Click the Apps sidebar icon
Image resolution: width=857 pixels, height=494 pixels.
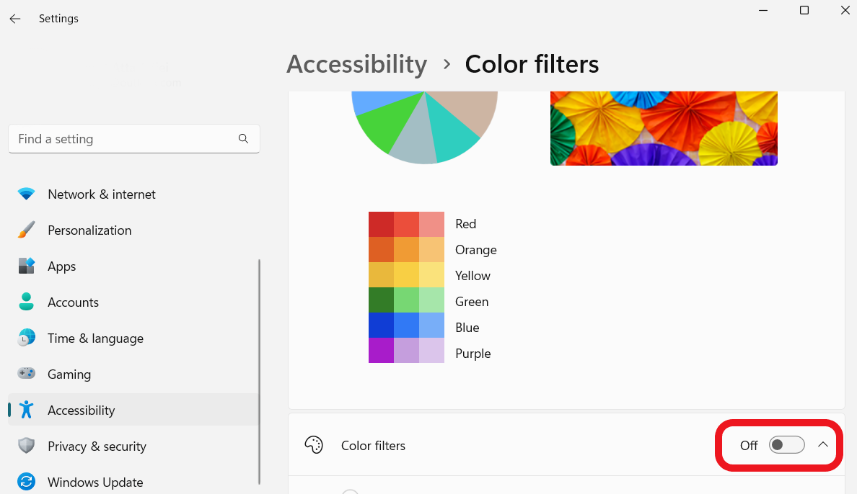(27, 266)
